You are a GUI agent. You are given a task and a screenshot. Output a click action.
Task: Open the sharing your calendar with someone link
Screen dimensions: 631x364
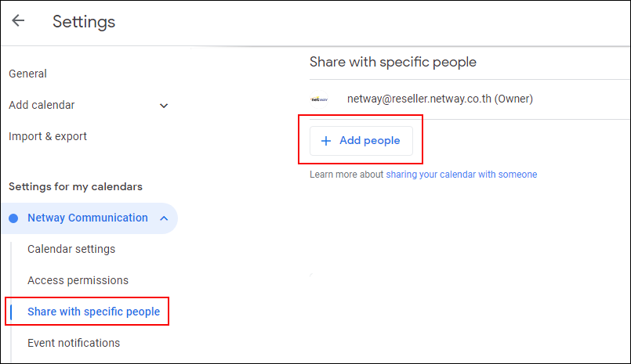(x=461, y=175)
